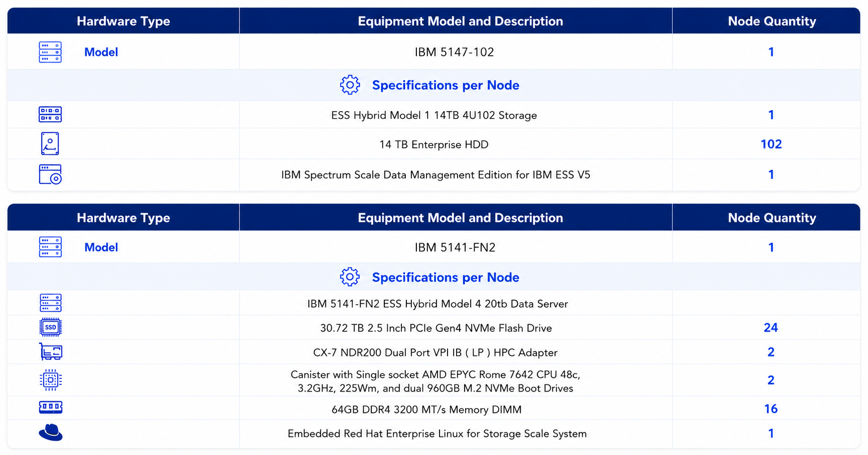868x455 pixels.
Task: Click the gear icon in first Specifications per Node
Action: pyautogui.click(x=350, y=85)
